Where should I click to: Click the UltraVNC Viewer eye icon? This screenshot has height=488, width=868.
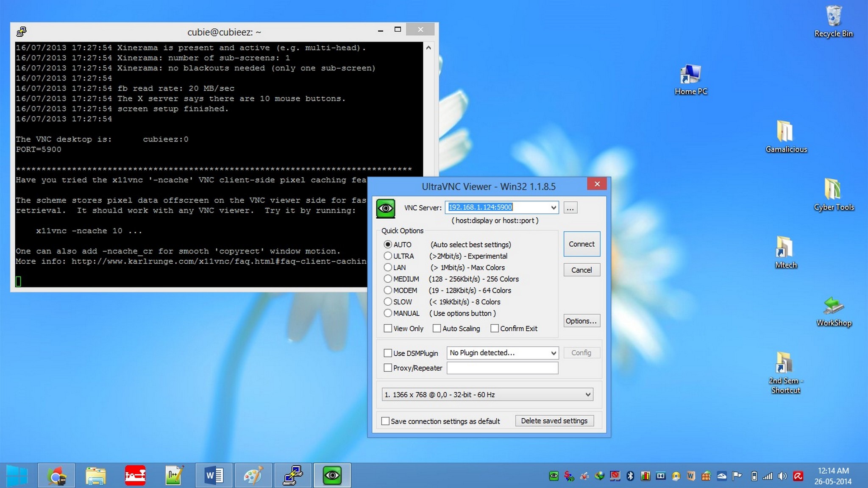click(386, 208)
